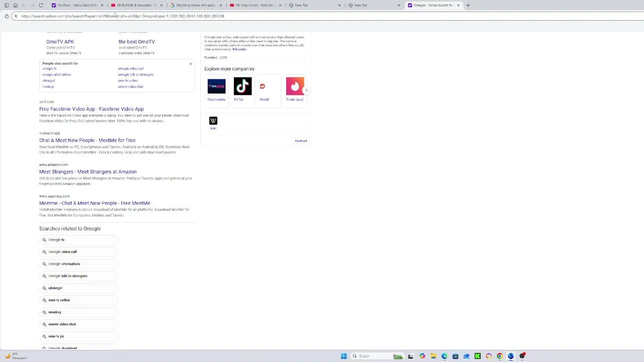This screenshot has height=362, width=644.
Task: Open 'the best OmeTV' ad link
Action: pos(136,42)
